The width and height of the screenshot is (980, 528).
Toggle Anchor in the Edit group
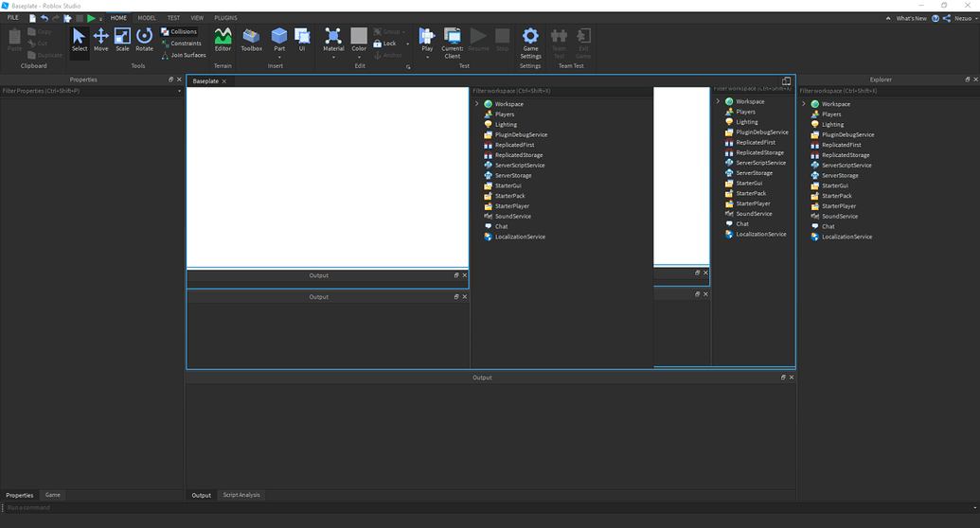pos(388,55)
